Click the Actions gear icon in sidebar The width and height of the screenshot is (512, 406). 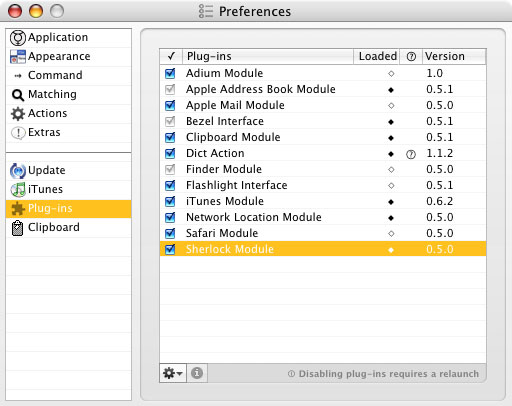point(18,114)
